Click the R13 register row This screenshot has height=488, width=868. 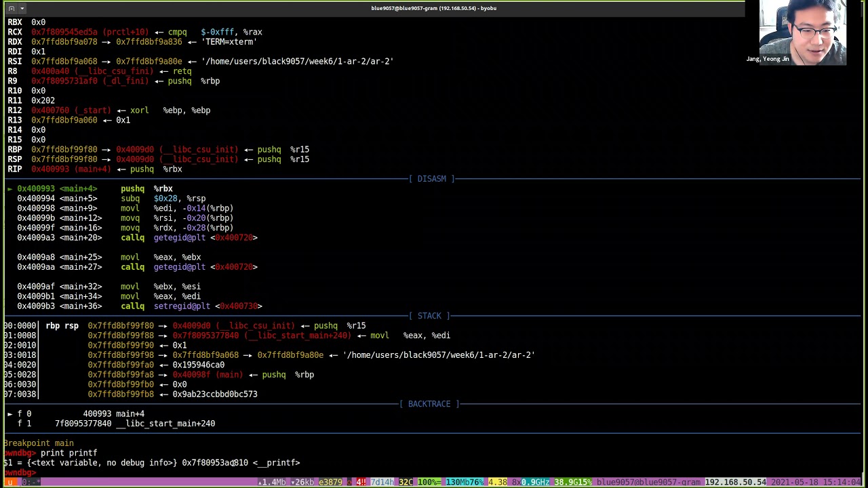point(69,120)
